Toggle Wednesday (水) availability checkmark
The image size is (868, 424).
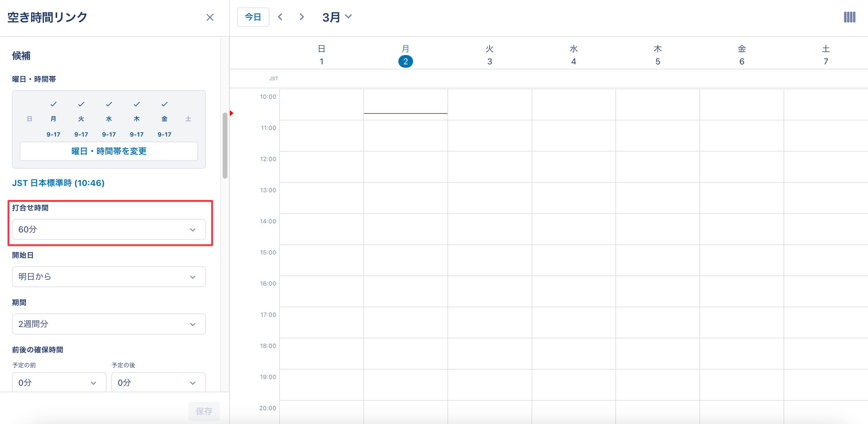[109, 105]
